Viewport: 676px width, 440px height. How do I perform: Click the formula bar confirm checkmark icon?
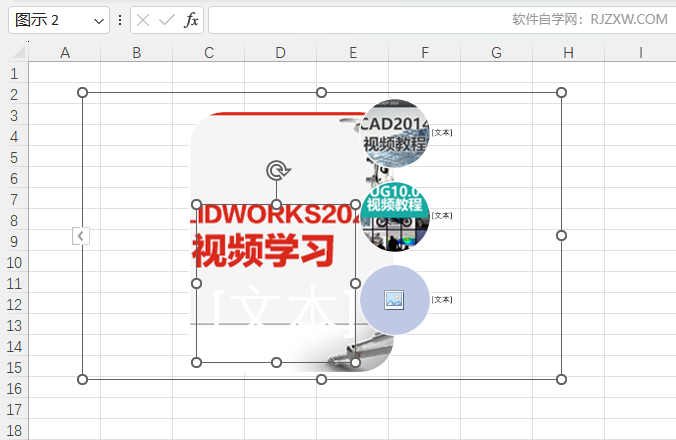166,20
